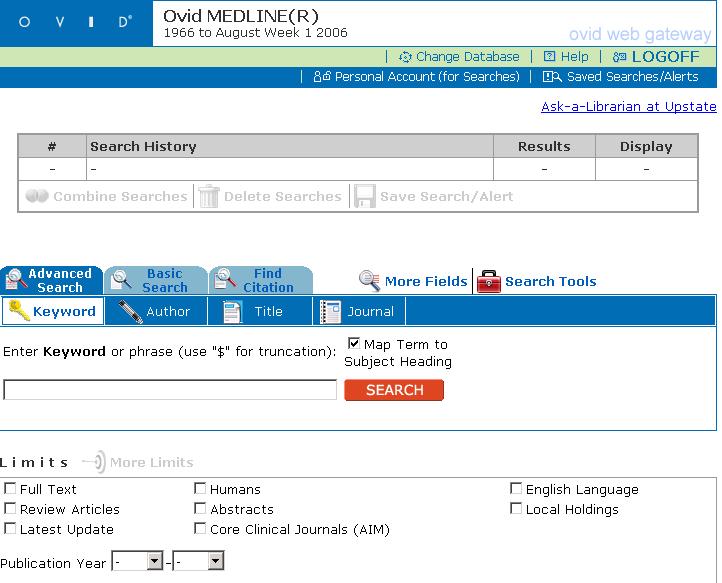Click the OVID logo

(76, 22)
